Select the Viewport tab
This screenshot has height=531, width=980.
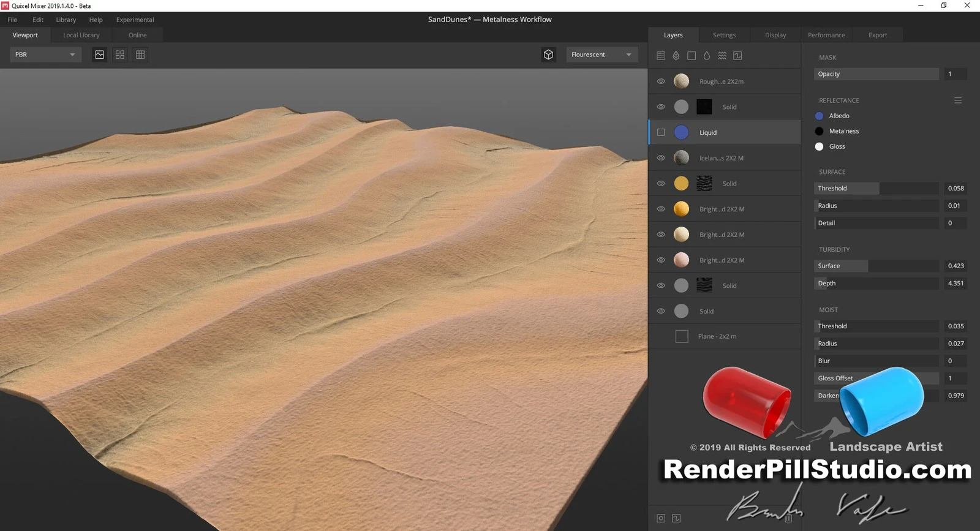25,35
